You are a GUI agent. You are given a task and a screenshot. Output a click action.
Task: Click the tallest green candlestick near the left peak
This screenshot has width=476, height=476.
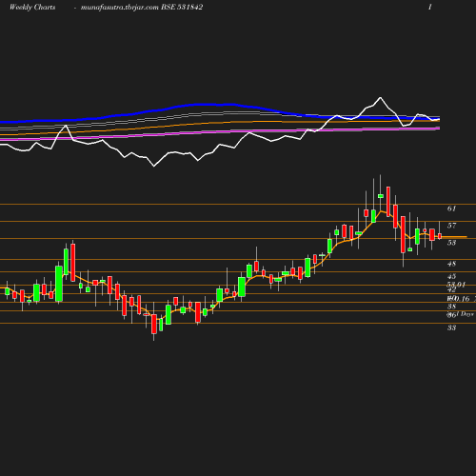pyautogui.click(x=59, y=284)
